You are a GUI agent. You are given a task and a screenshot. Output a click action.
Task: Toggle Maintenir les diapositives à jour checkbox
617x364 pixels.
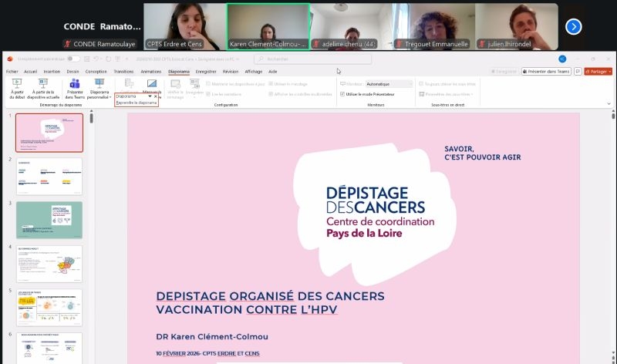[x=208, y=84]
